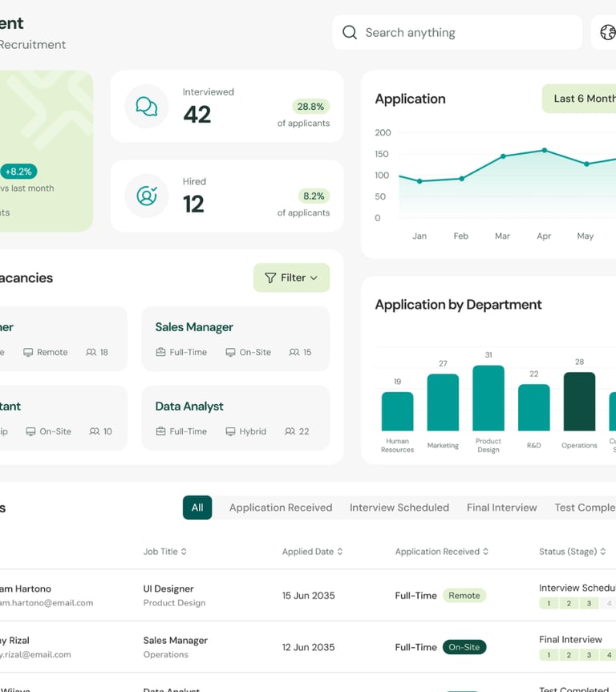Click monitor icon beside Remote
The height and width of the screenshot is (692, 616).
(x=28, y=352)
